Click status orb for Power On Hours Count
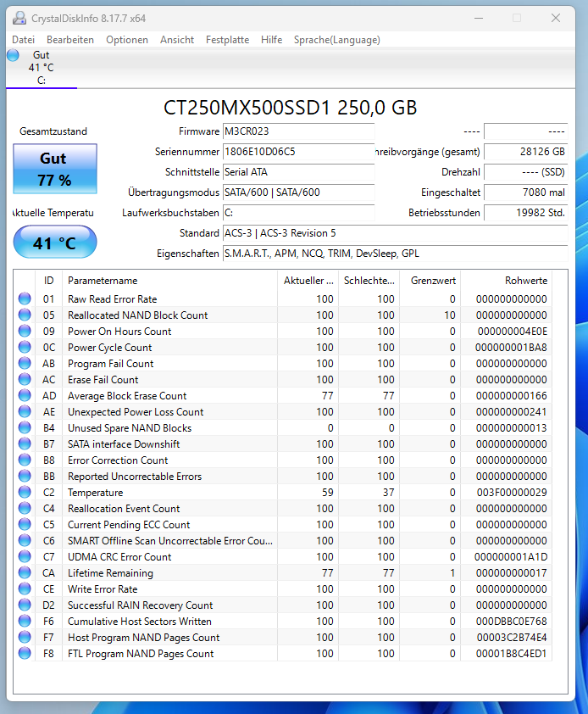Viewport: 588px width, 714px height. click(25, 331)
